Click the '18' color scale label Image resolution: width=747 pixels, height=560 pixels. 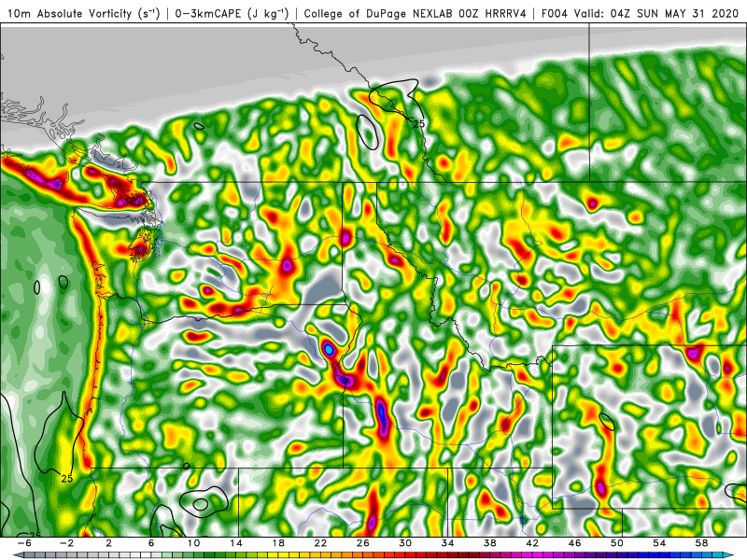278,543
